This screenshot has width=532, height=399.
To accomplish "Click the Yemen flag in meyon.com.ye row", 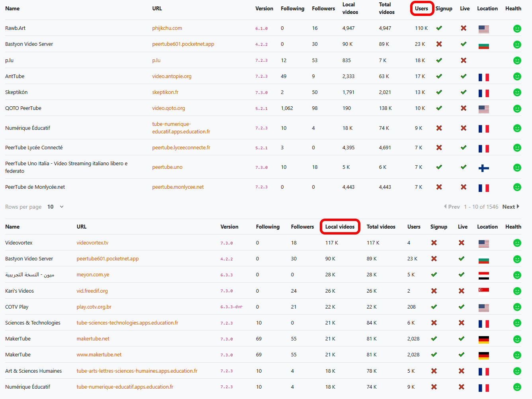I will click(483, 276).
